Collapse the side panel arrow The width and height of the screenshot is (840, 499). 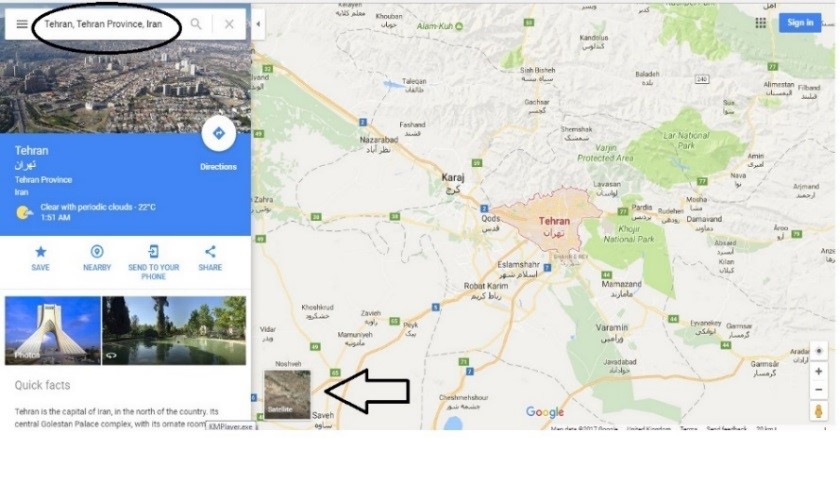point(258,24)
